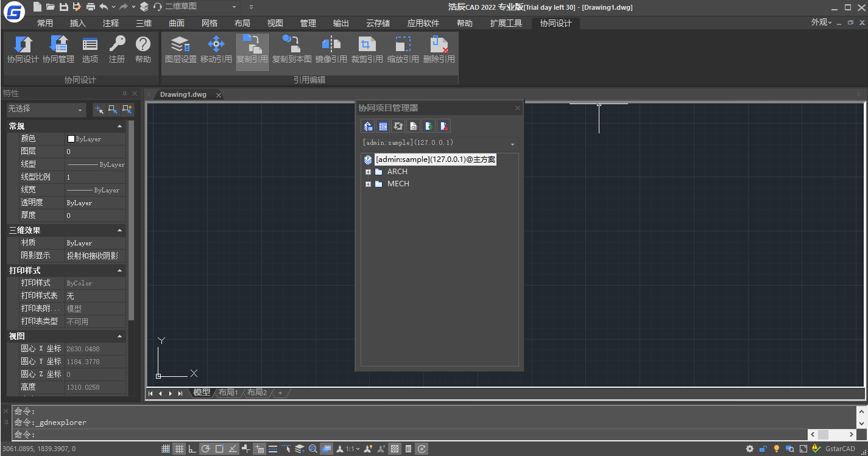Click the GstarCAD label in the status bar
This screenshot has height=456, width=868.
tap(840, 449)
